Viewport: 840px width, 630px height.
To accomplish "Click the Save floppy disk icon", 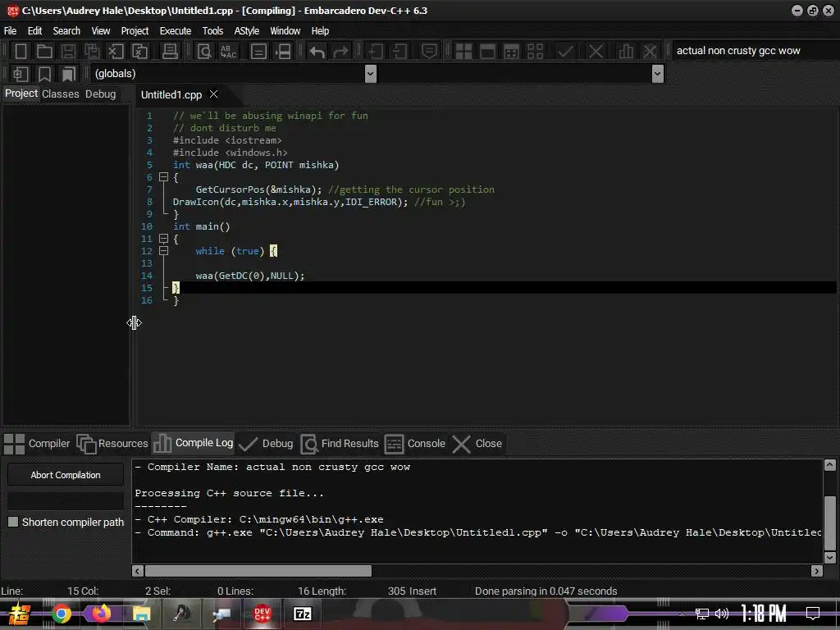I will click(x=68, y=52).
